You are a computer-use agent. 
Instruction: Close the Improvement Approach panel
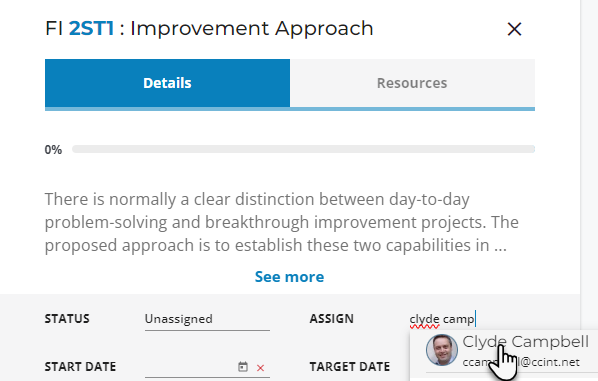pyautogui.click(x=514, y=29)
